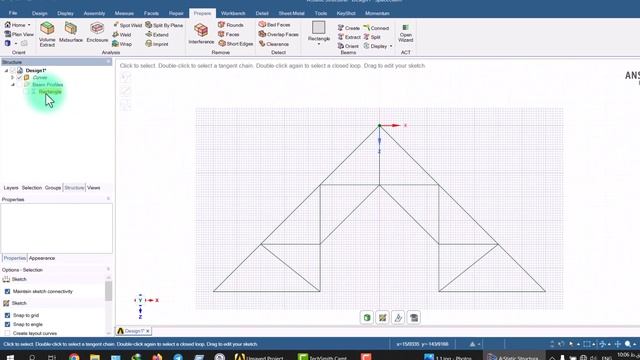Switch to the Appearance tab
The image size is (640, 360).
pos(42,258)
